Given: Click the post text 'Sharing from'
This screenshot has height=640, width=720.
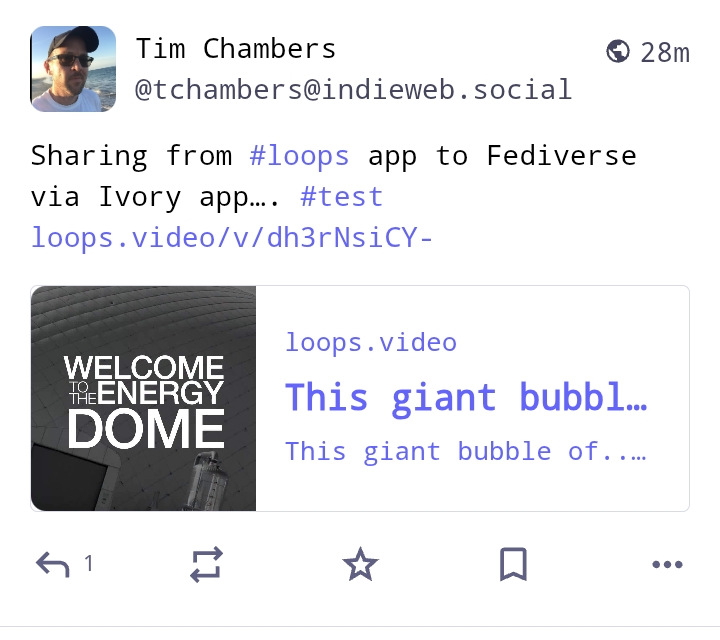Looking at the screenshot, I should tap(131, 156).
